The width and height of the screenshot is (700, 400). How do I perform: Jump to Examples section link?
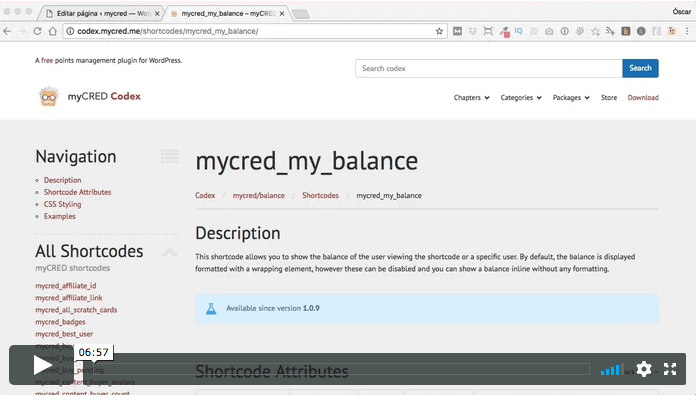(x=59, y=216)
